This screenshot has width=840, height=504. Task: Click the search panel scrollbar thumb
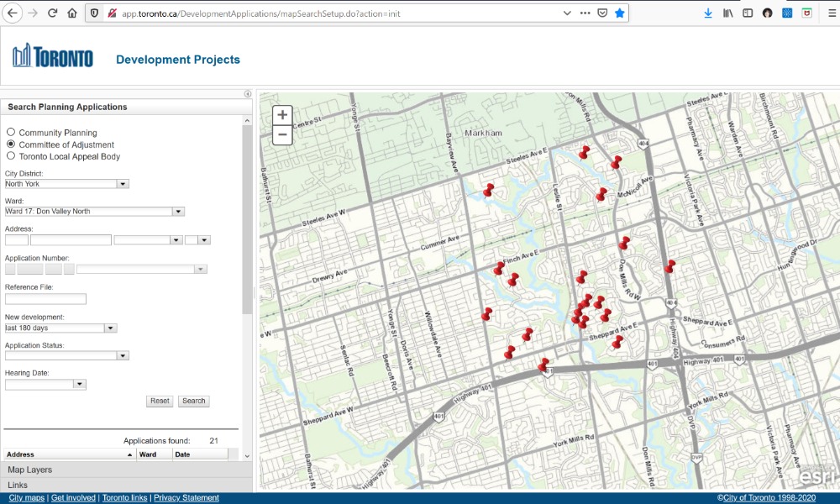247,219
